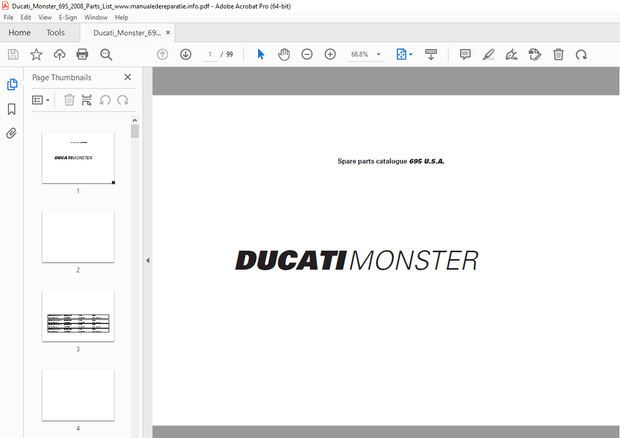
Task: Click the Save file icon
Action: [x=13, y=55]
